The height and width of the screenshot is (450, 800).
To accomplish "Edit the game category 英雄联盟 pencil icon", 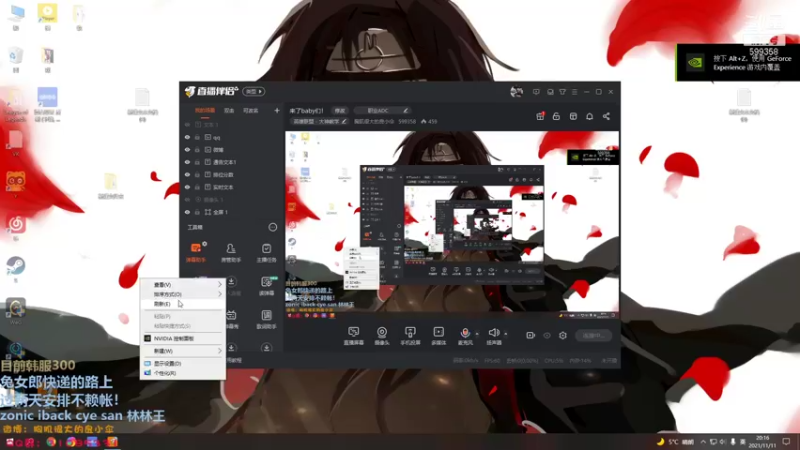I will [344, 121].
